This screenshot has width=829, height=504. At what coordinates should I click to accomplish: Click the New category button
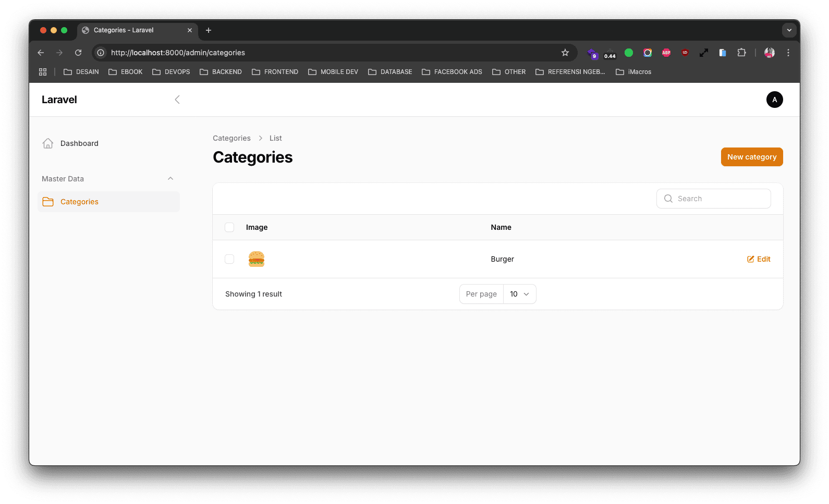click(x=751, y=157)
